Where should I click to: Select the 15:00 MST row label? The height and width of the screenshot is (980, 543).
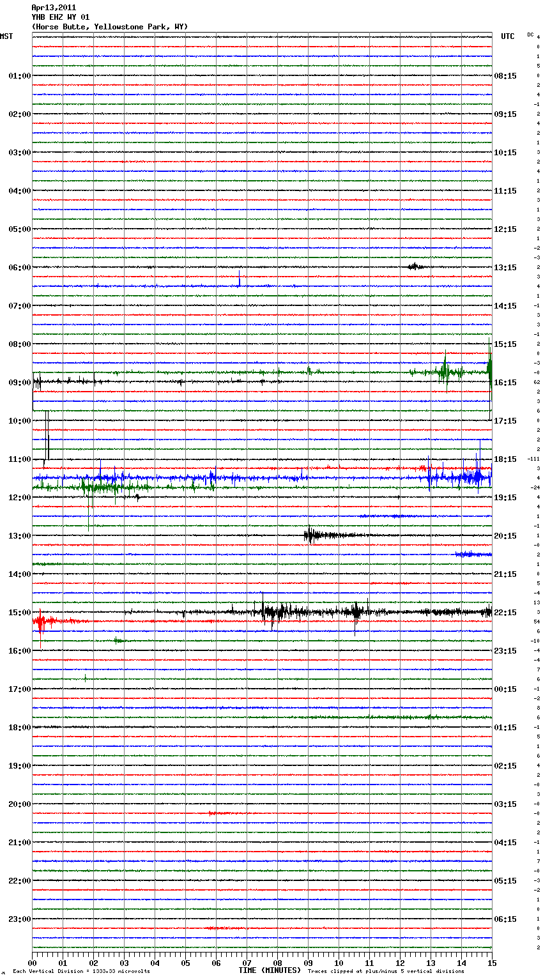pos(20,613)
